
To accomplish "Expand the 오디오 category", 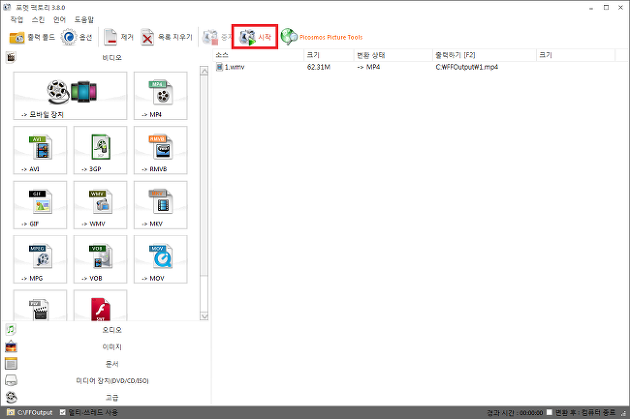I will pos(105,330).
